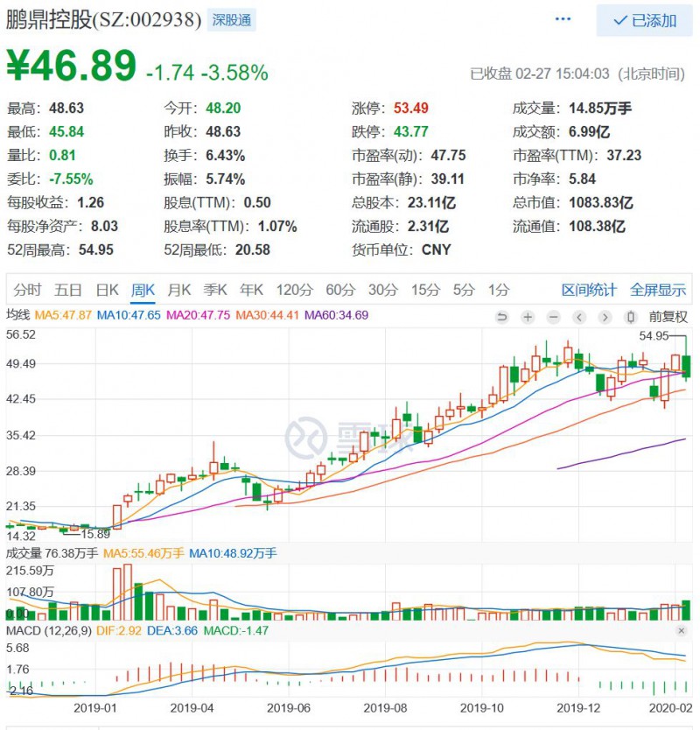
Task: Zoom in on the chart using plus icon
Action: click(x=527, y=317)
